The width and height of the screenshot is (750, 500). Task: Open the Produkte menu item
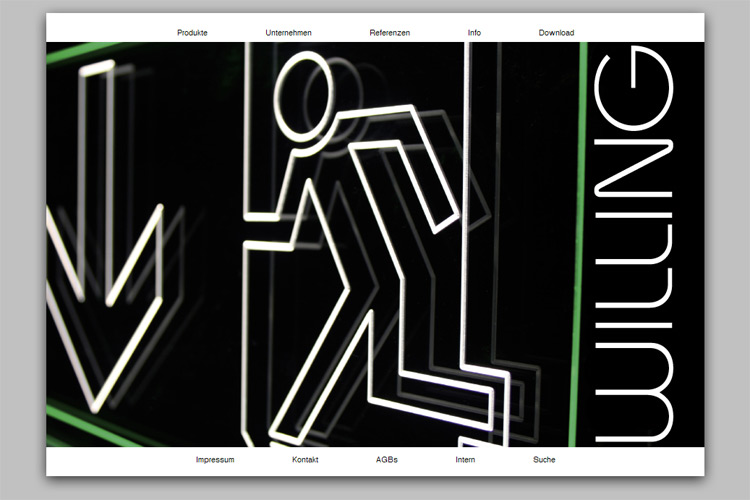click(x=192, y=33)
